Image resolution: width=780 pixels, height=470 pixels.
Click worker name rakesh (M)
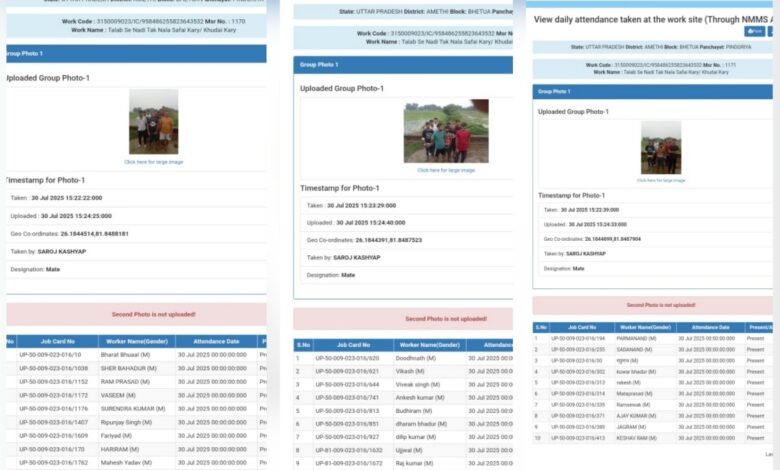click(629, 383)
